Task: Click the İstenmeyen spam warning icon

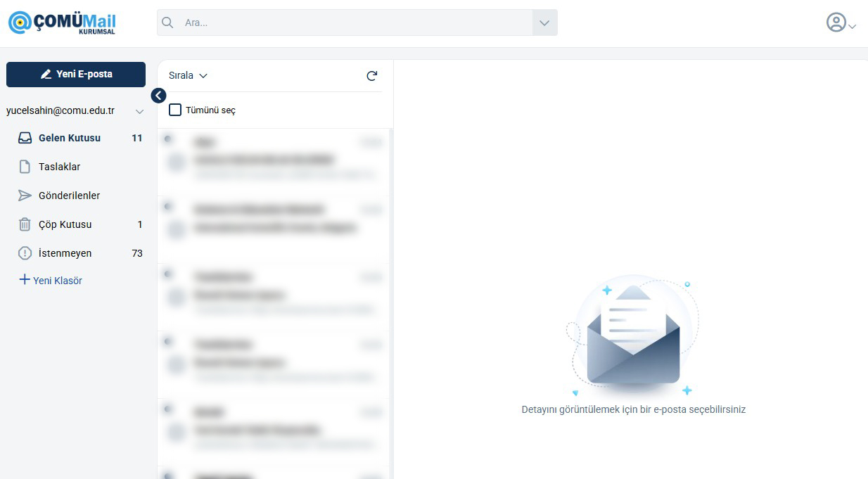Action: [x=25, y=253]
